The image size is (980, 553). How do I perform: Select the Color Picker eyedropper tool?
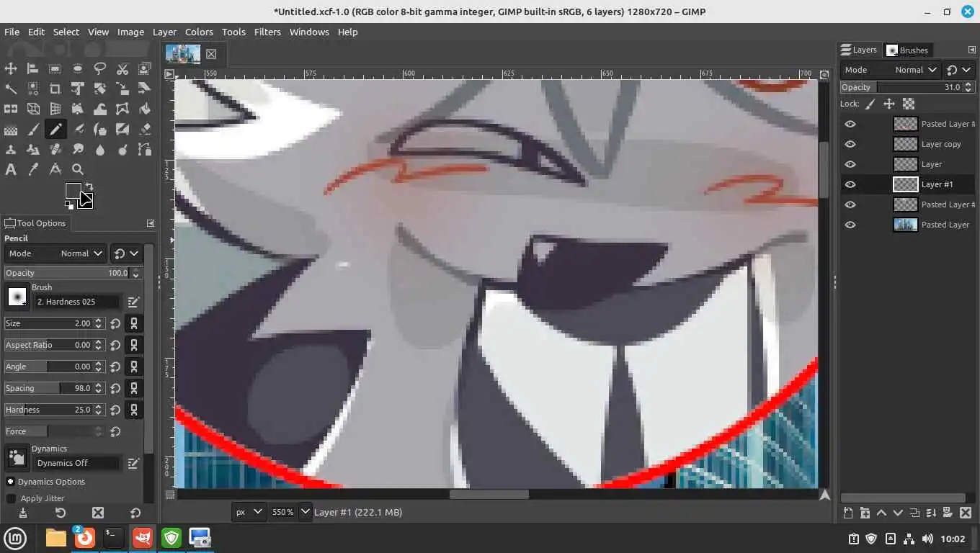pos(32,170)
